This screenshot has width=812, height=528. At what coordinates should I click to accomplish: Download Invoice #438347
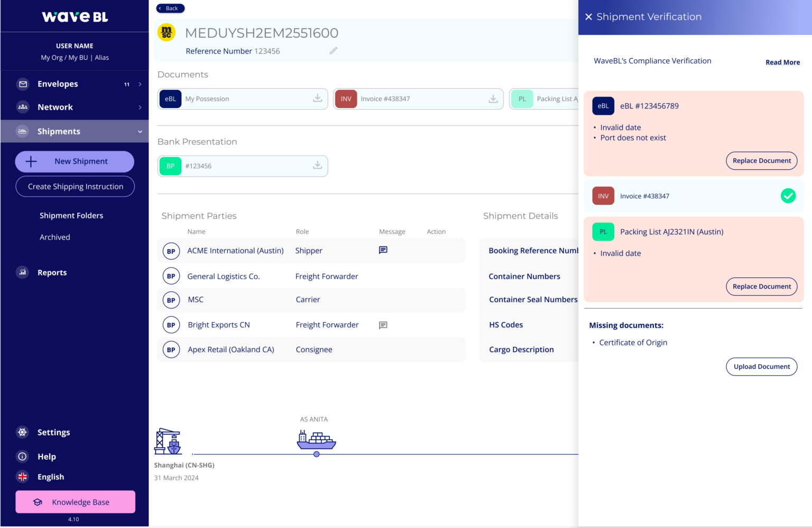(x=493, y=98)
